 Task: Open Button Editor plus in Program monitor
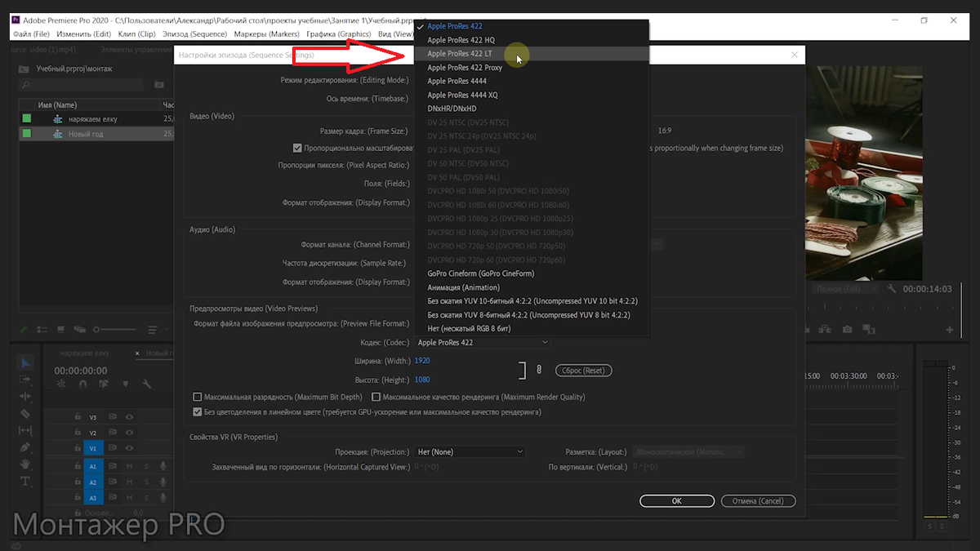(x=950, y=330)
